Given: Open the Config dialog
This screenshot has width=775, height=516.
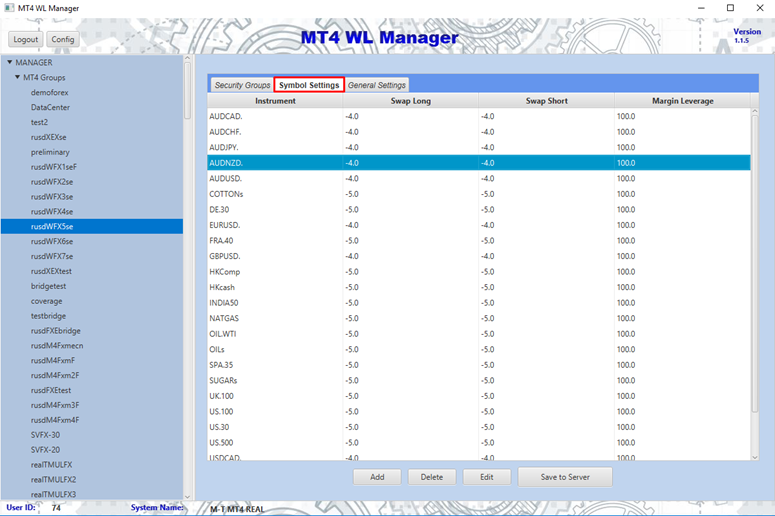Looking at the screenshot, I should tap(63, 40).
